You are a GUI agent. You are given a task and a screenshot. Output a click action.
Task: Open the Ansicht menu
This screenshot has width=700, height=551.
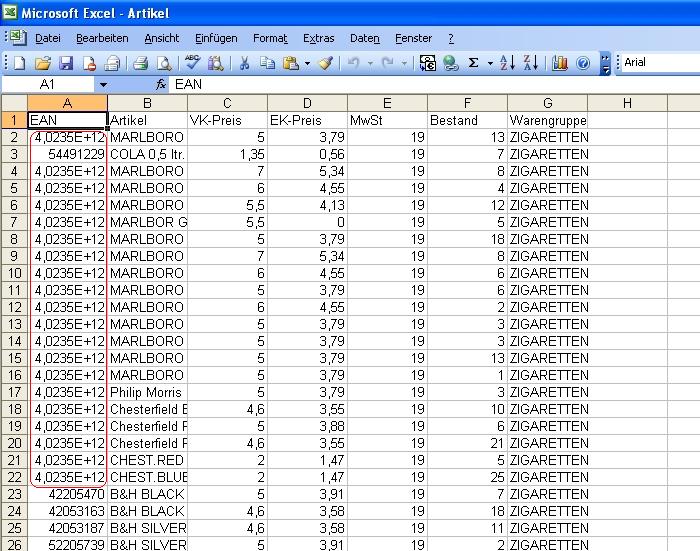click(162, 38)
